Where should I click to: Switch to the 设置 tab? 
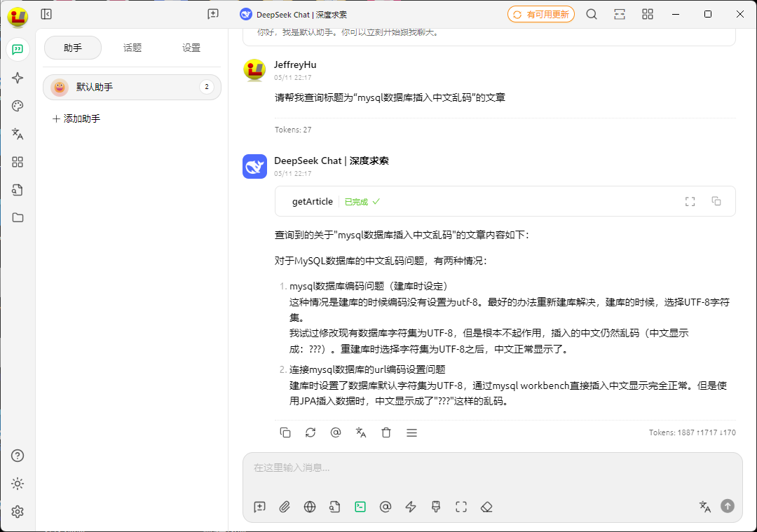(191, 48)
